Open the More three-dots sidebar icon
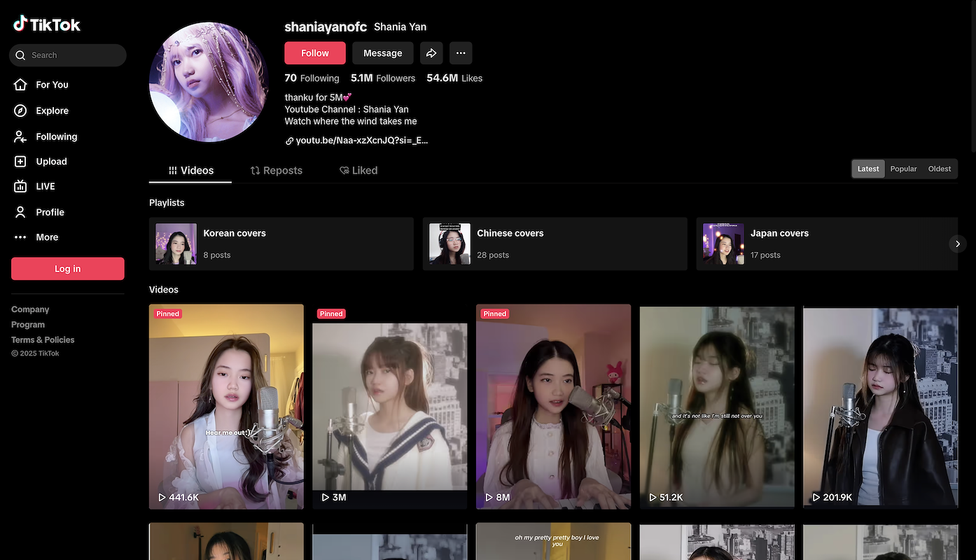This screenshot has height=560, width=976. pyautogui.click(x=20, y=237)
